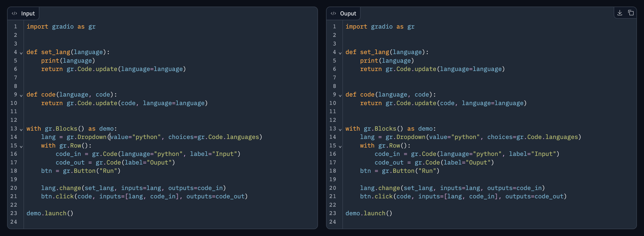This screenshot has height=236, width=644.
Task: Collapse gr.Row fold at Input line 15
Action: point(21,146)
